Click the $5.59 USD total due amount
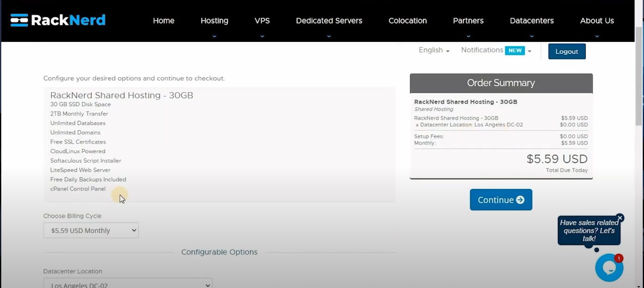 click(557, 159)
